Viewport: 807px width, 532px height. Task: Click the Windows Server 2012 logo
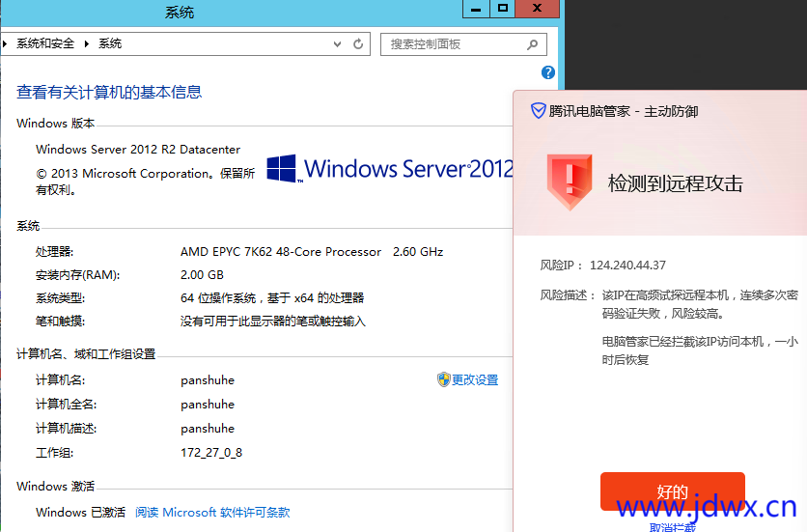click(390, 168)
